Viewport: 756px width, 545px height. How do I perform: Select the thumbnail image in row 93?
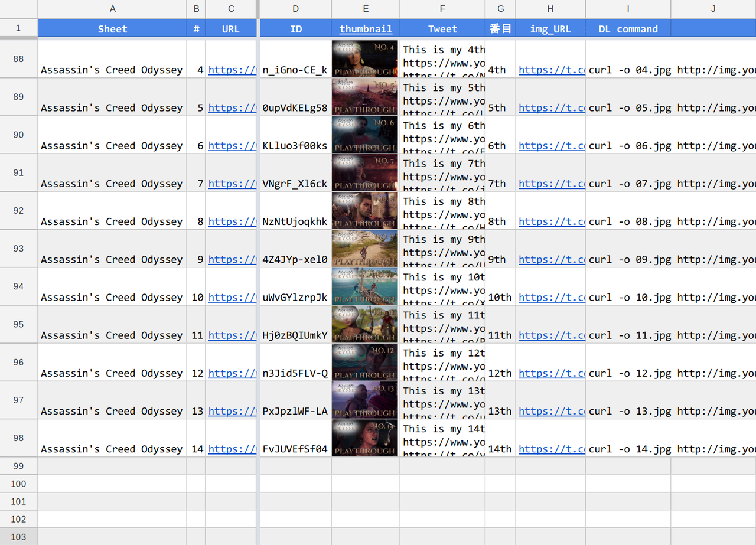[x=365, y=249]
